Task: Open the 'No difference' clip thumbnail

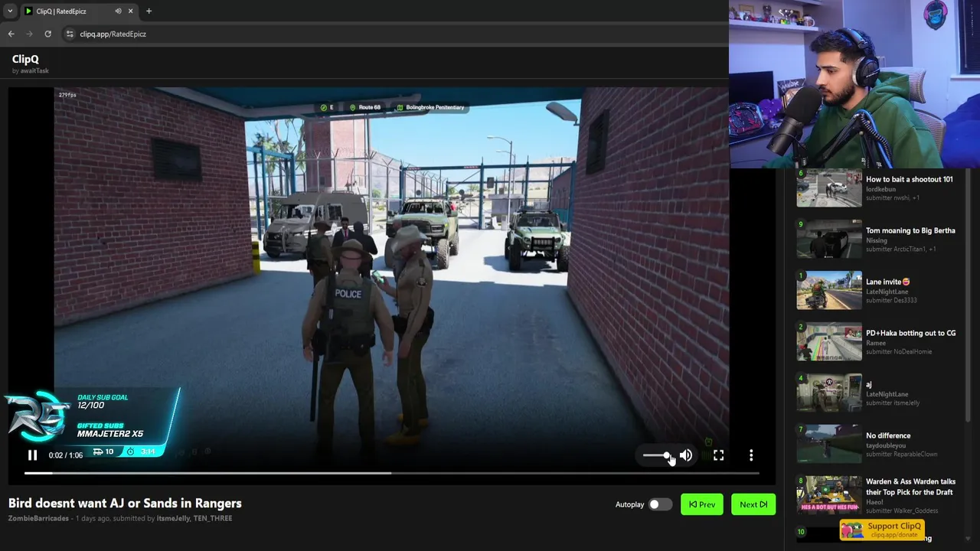Action: click(x=829, y=444)
